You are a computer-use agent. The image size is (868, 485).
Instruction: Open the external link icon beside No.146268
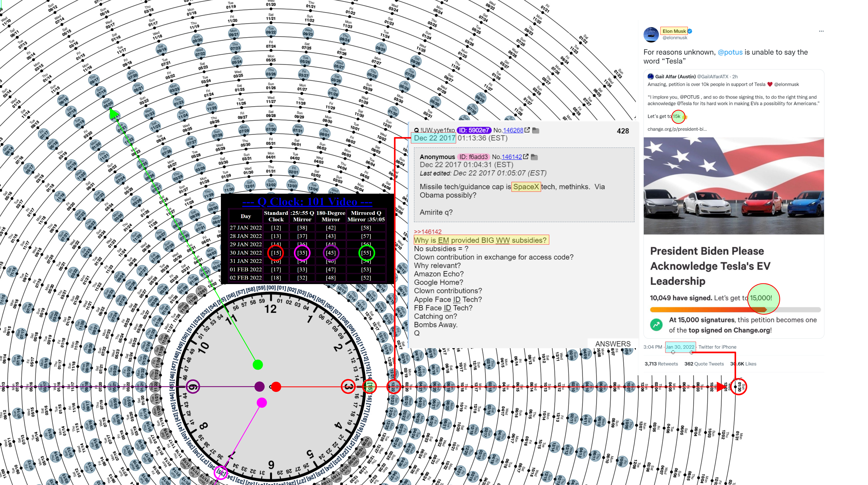(527, 130)
